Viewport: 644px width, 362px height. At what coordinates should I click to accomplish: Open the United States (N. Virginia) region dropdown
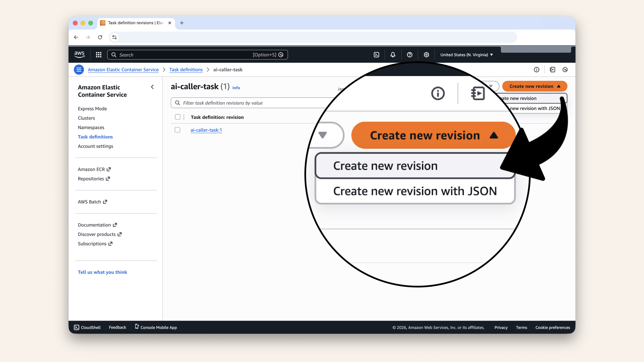[x=466, y=55]
